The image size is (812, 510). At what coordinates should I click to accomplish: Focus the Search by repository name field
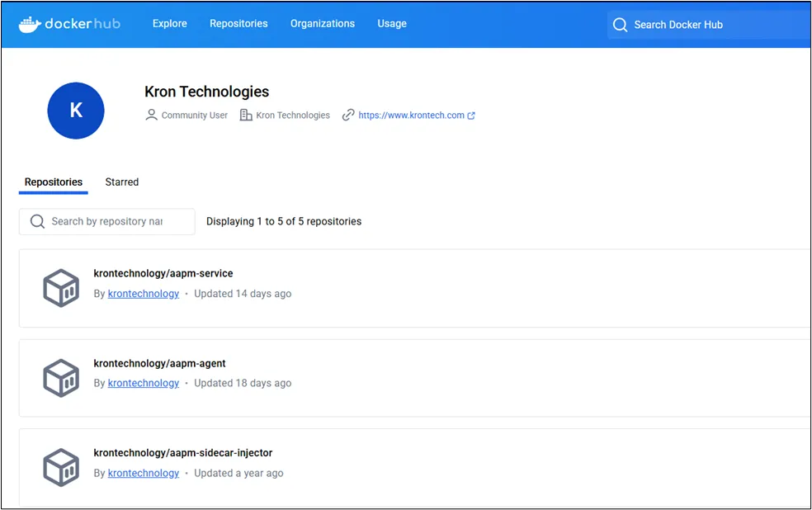[x=107, y=222]
